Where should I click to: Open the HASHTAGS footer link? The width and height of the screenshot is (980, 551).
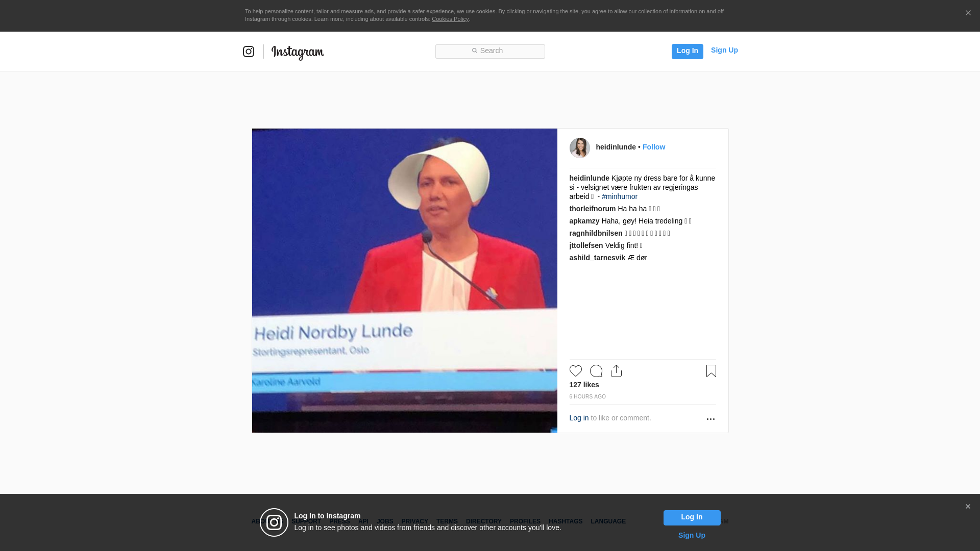566,521
